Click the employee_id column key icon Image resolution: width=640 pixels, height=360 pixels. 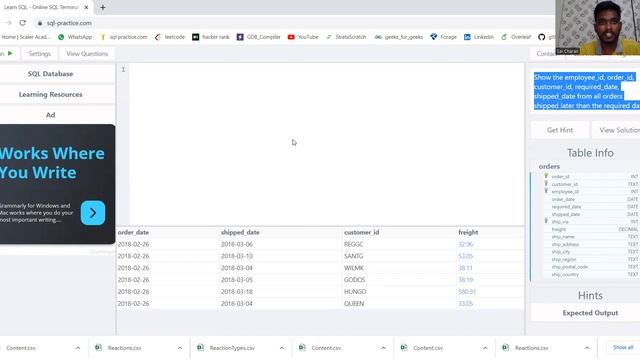point(546,191)
